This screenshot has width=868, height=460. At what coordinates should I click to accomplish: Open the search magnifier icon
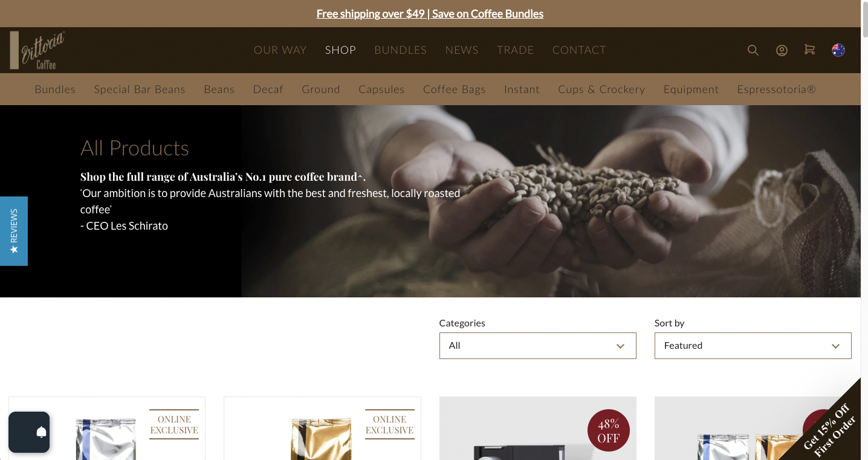pos(753,50)
